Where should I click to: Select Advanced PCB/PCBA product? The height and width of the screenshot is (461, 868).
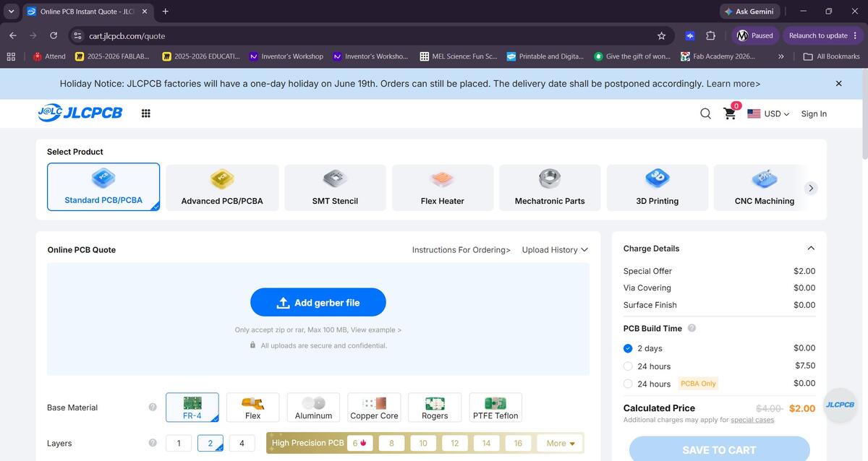click(222, 188)
